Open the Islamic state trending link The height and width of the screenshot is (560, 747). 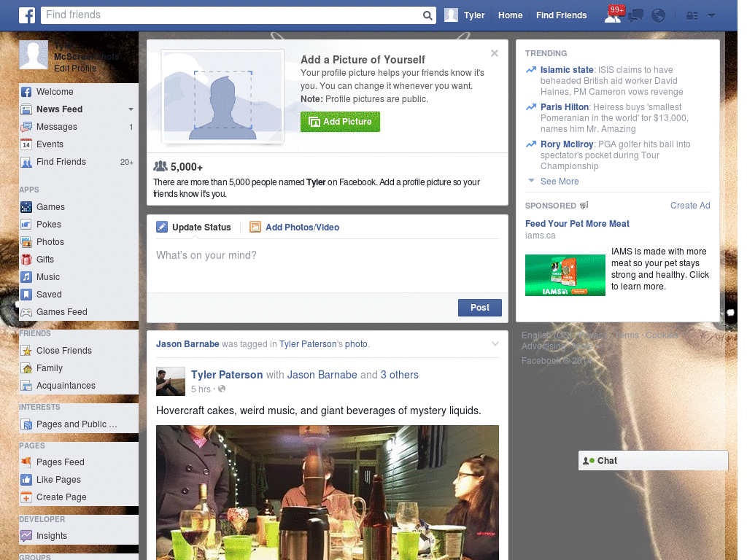566,70
